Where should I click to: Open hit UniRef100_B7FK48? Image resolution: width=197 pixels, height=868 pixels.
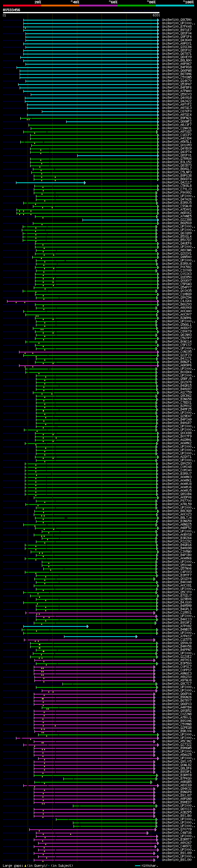(x=177, y=26)
